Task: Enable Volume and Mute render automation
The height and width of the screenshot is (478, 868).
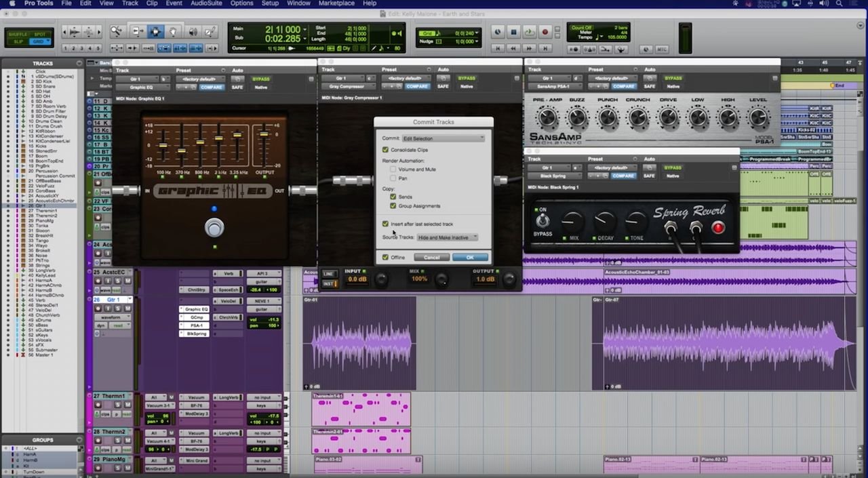Action: pyautogui.click(x=393, y=169)
